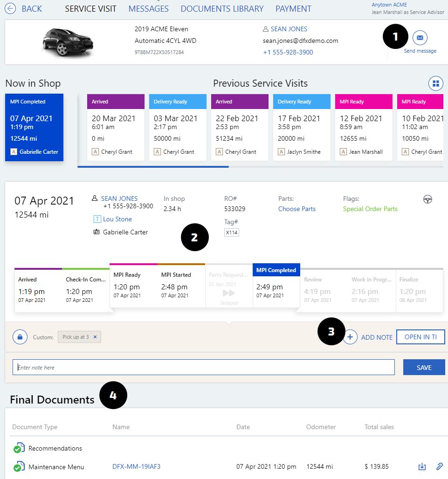Select the 20 Mar 2021 Arrived visit card

[x=116, y=127]
